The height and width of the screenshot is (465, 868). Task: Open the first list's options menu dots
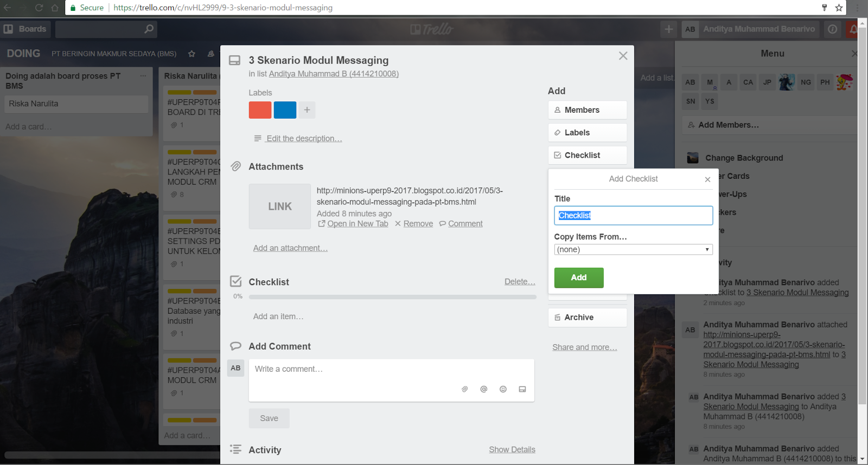[143, 76]
